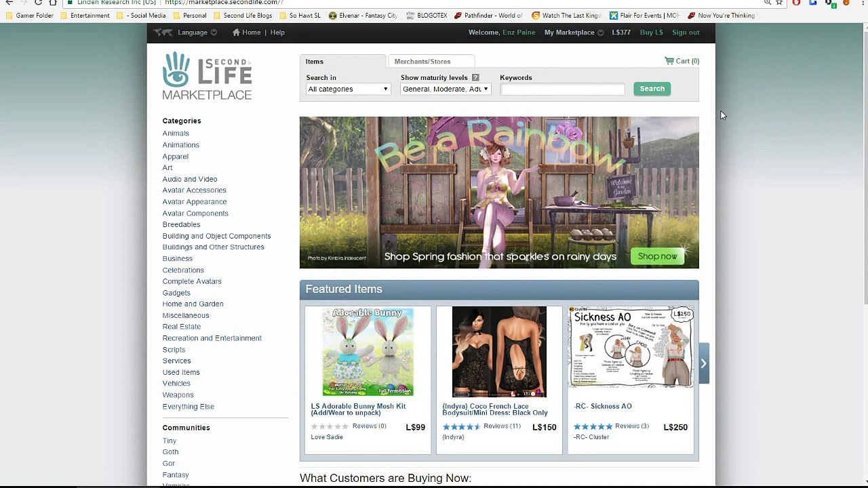Open the Second Life Blogs bookmark folder

click(243, 16)
